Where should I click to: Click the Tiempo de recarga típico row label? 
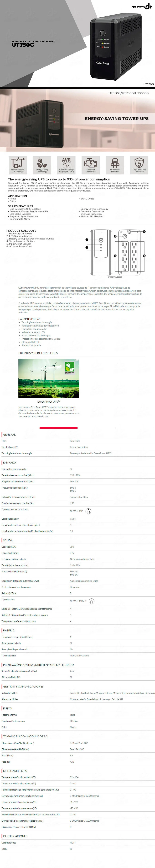[x=18, y=637]
